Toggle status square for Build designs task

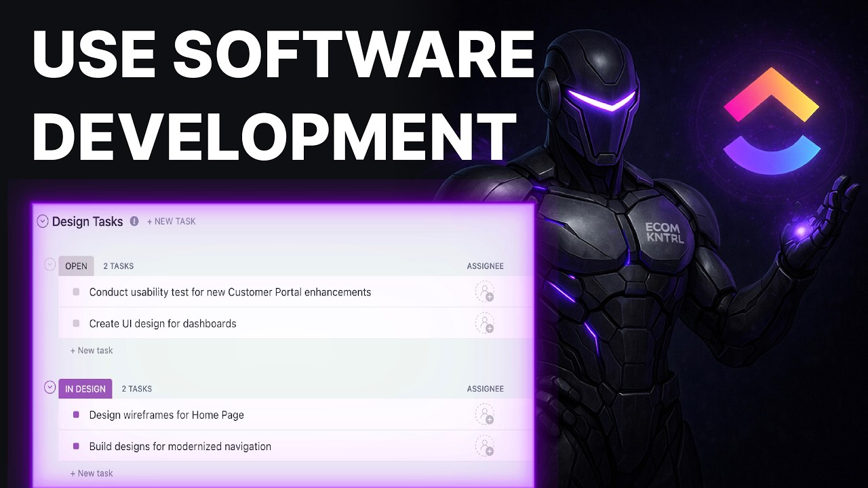(76, 446)
